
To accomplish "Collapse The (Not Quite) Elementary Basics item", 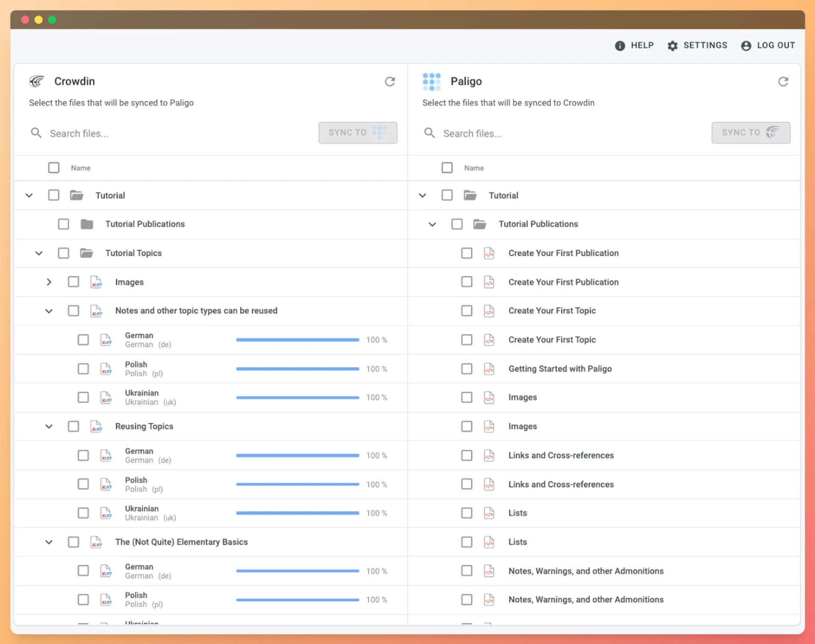I will 49,542.
